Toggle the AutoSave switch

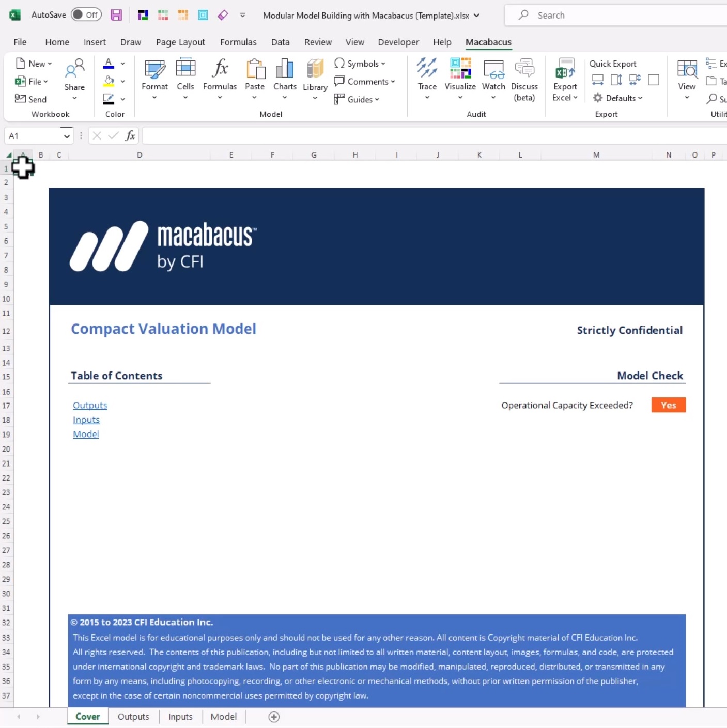[86, 15]
